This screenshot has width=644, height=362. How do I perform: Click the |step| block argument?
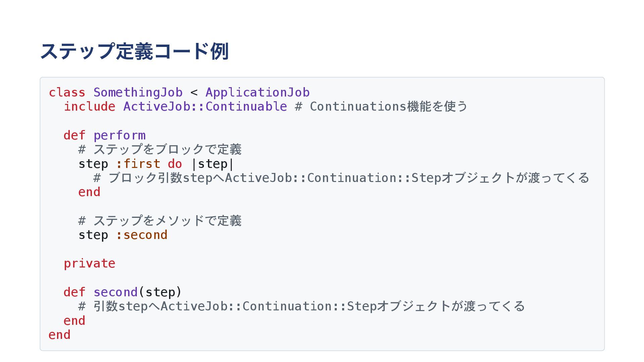coord(212,164)
